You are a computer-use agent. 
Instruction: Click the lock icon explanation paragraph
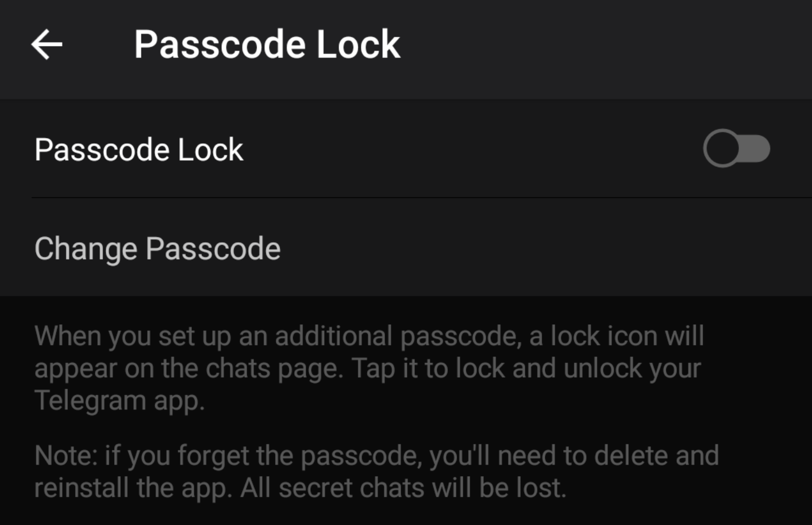368,368
